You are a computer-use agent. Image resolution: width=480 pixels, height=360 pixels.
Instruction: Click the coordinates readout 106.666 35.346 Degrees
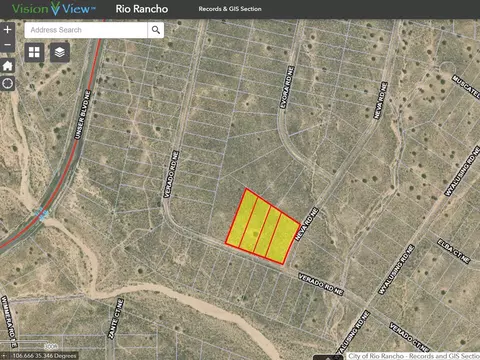point(44,356)
